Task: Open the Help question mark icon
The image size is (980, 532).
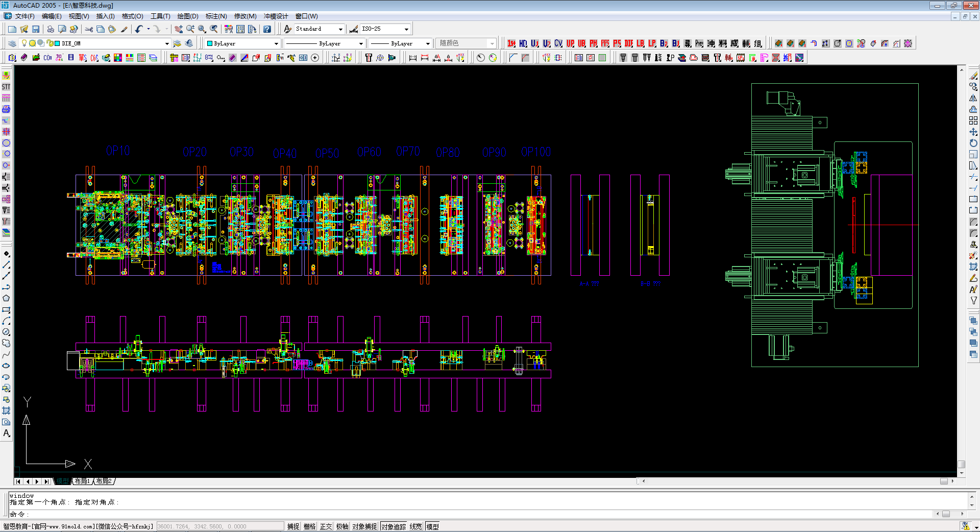Action: click(267, 29)
